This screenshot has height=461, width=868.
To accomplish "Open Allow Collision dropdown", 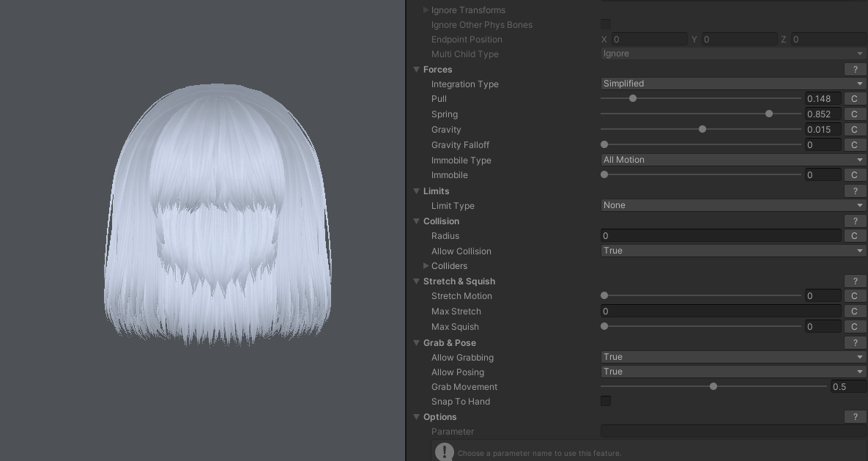I will click(x=733, y=251).
